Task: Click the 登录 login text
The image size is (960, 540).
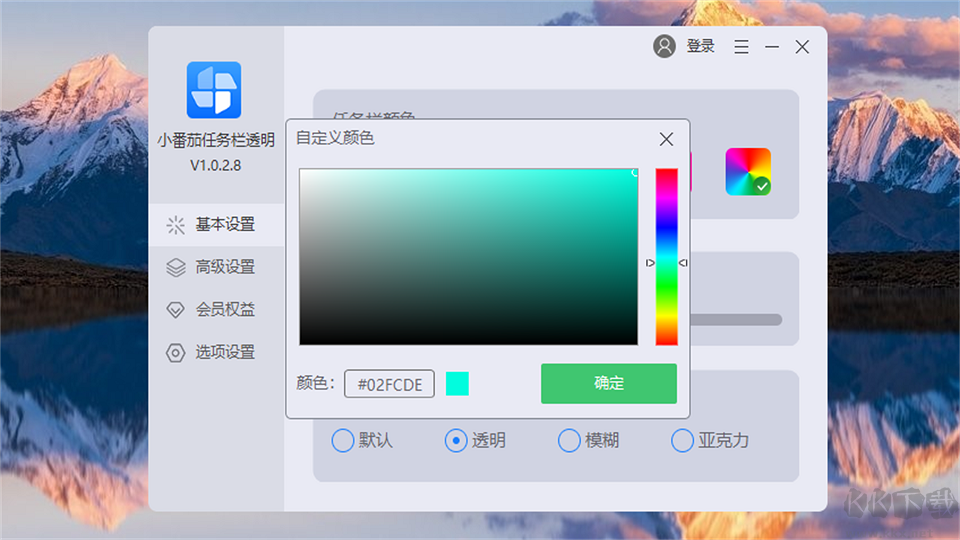Action: [700, 46]
